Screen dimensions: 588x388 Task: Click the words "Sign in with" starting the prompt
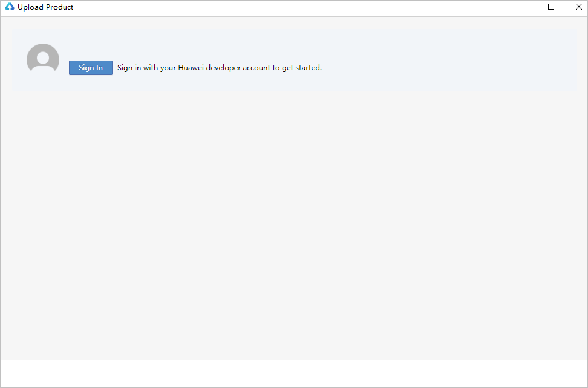pos(137,68)
